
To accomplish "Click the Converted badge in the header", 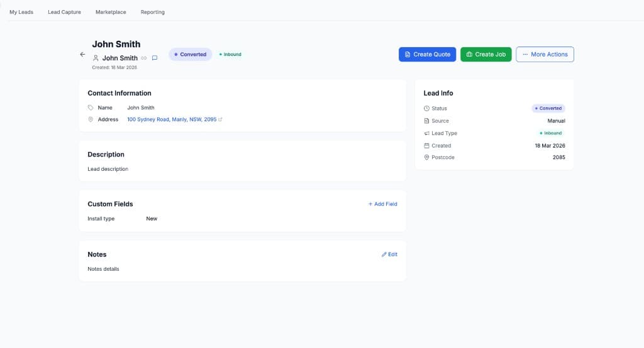I will tap(190, 54).
